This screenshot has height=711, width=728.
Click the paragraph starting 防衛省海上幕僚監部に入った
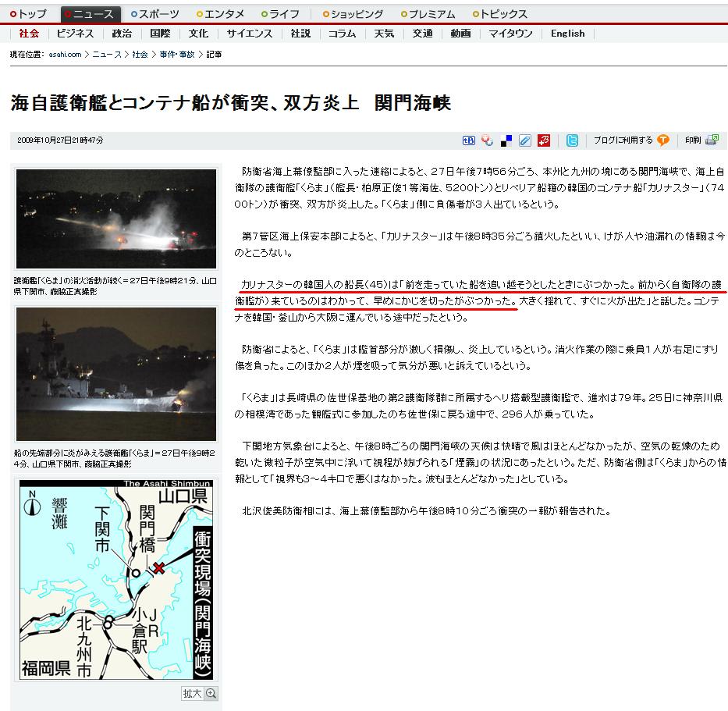coord(480,187)
